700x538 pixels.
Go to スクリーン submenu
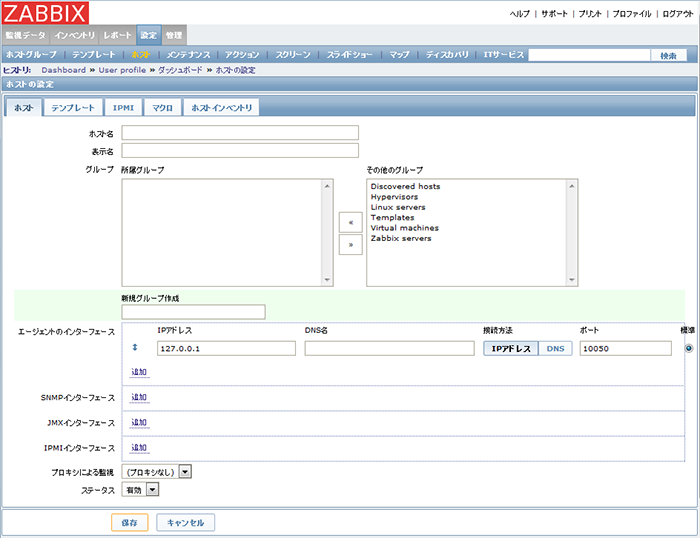(x=293, y=54)
